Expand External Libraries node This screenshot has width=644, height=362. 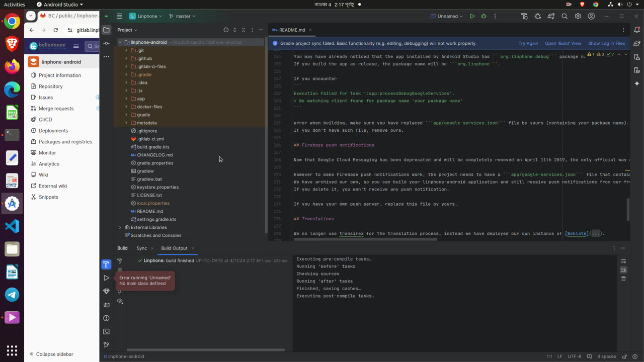pyautogui.click(x=120, y=227)
